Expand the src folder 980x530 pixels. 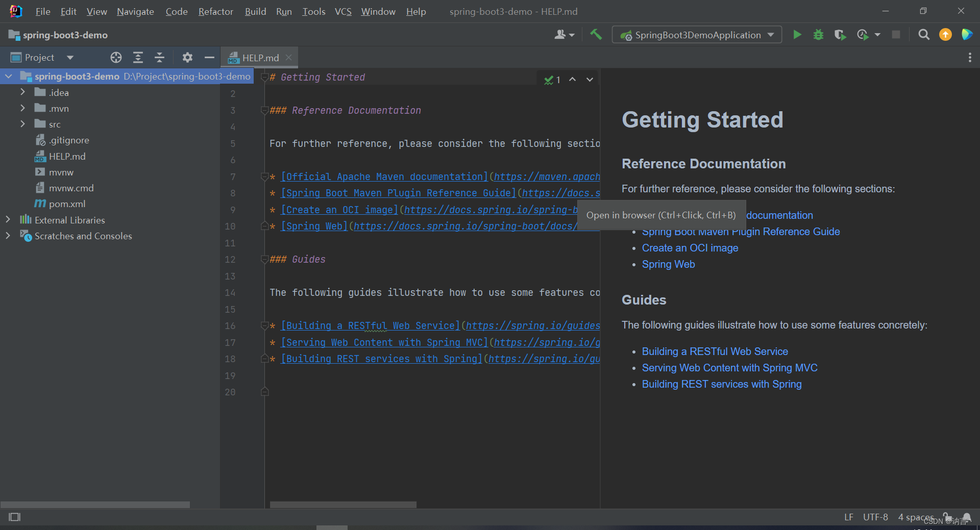(x=22, y=124)
